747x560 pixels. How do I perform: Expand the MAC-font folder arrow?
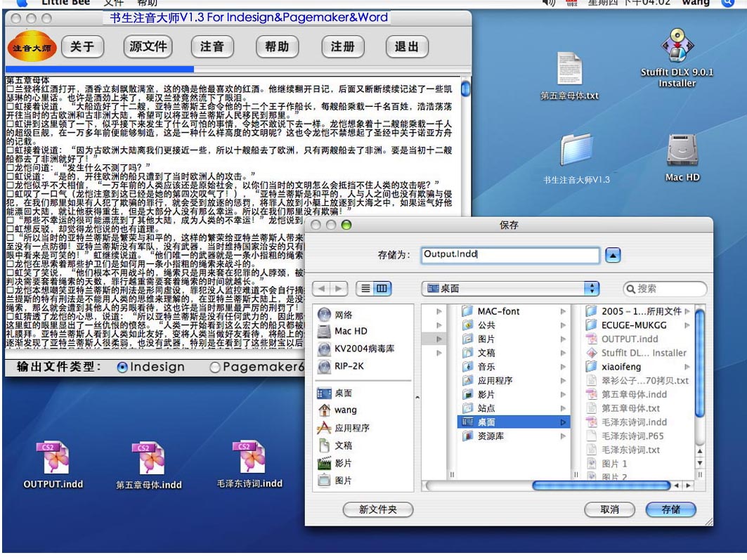563,311
